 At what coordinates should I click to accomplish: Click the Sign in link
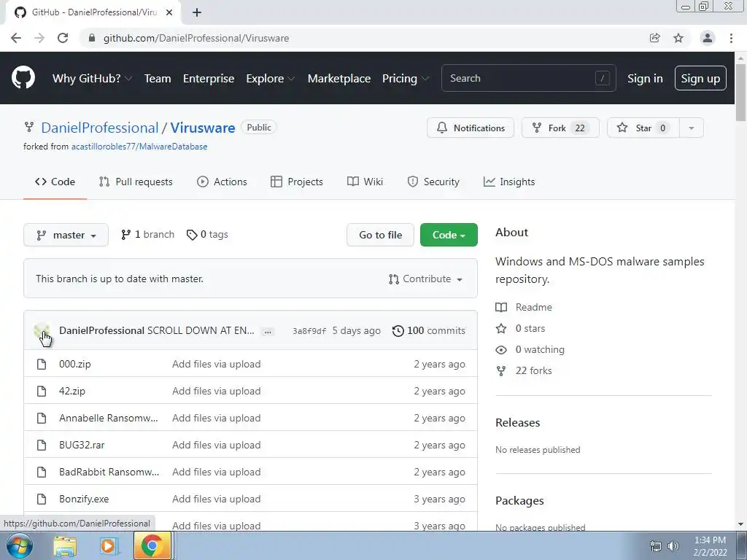click(x=645, y=79)
